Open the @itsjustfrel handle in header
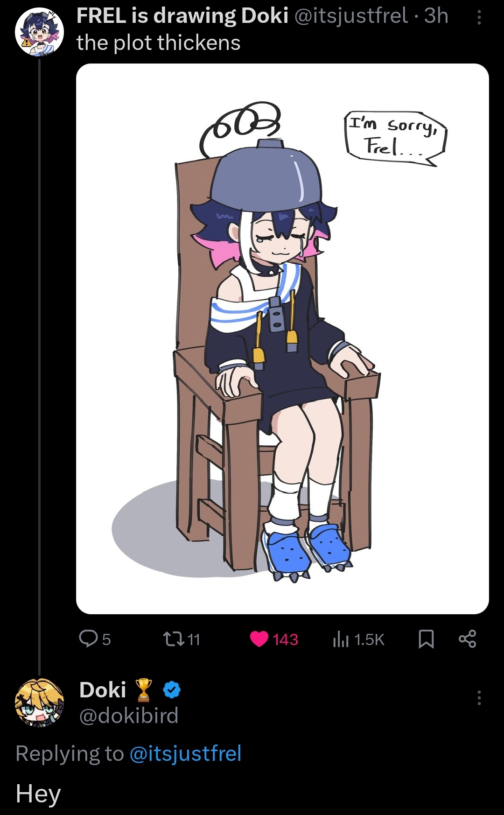504x815 pixels. (x=351, y=16)
